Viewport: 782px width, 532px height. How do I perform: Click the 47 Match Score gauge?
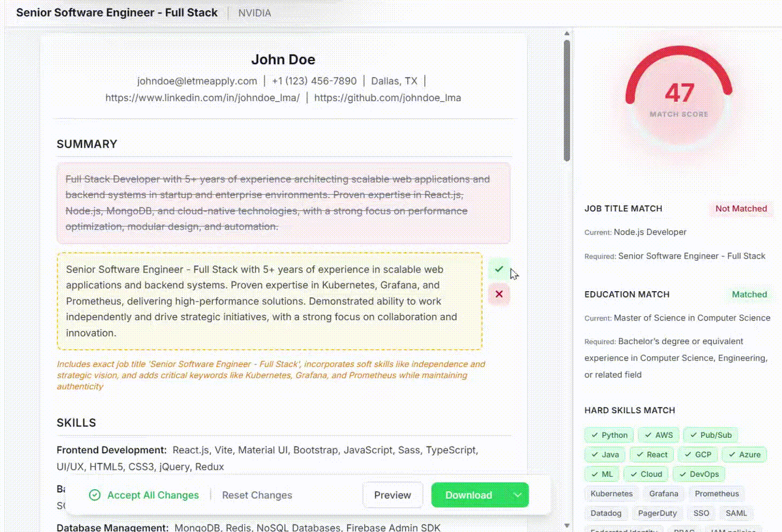(x=679, y=93)
